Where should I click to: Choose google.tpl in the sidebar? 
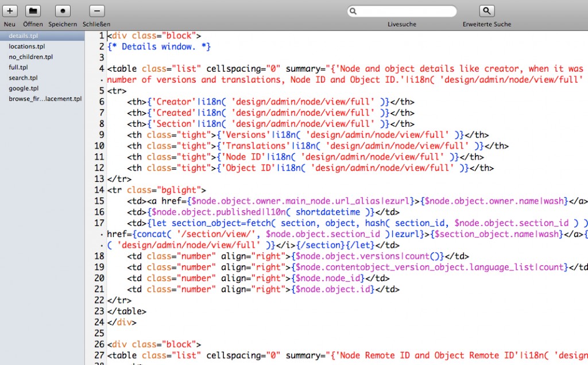[24, 88]
